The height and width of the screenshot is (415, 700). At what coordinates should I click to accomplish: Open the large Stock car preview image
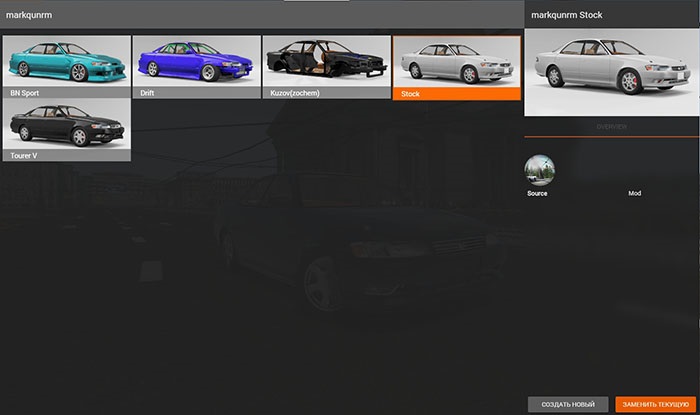(x=612, y=72)
